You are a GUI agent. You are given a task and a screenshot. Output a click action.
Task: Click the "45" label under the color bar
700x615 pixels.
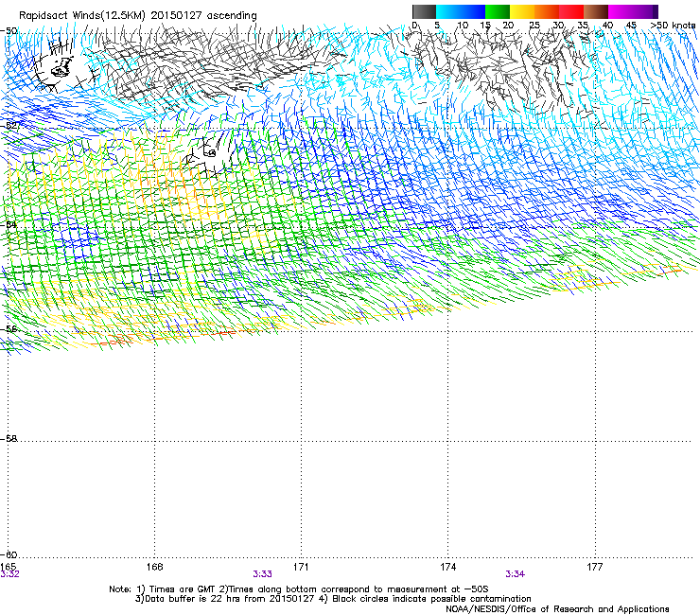631,26
